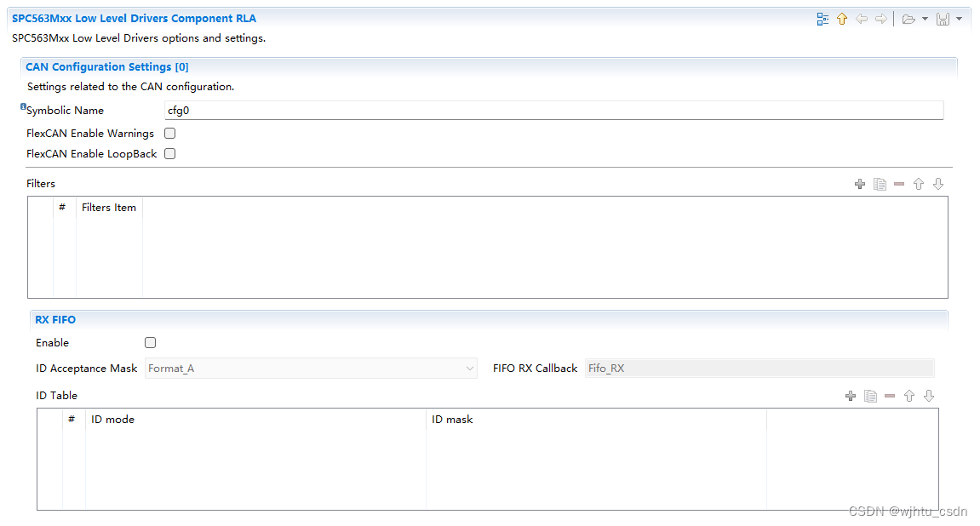The height and width of the screenshot is (526, 980).
Task: Click the Filters Item column header
Action: point(109,208)
